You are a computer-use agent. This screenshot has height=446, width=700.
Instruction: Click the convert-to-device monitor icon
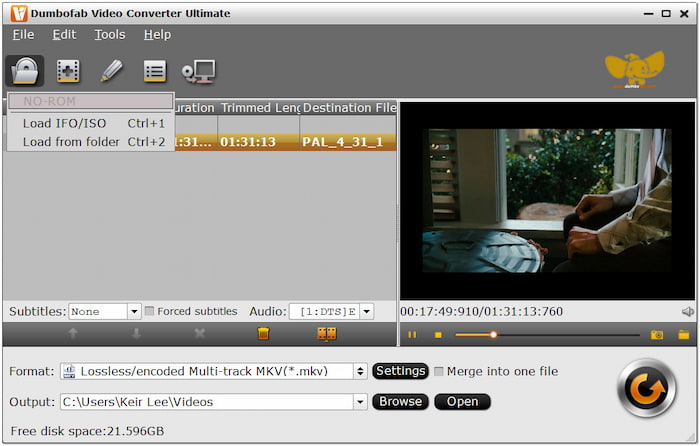point(199,71)
